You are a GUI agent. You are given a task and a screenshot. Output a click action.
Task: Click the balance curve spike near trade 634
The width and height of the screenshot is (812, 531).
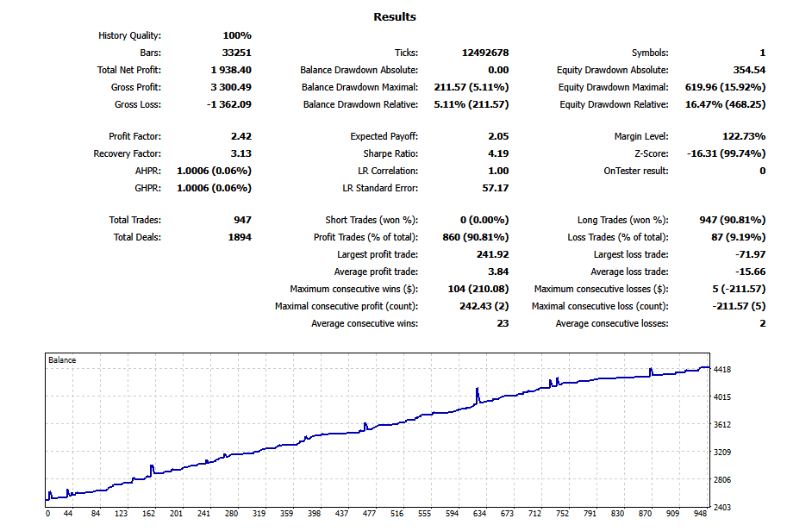(478, 388)
